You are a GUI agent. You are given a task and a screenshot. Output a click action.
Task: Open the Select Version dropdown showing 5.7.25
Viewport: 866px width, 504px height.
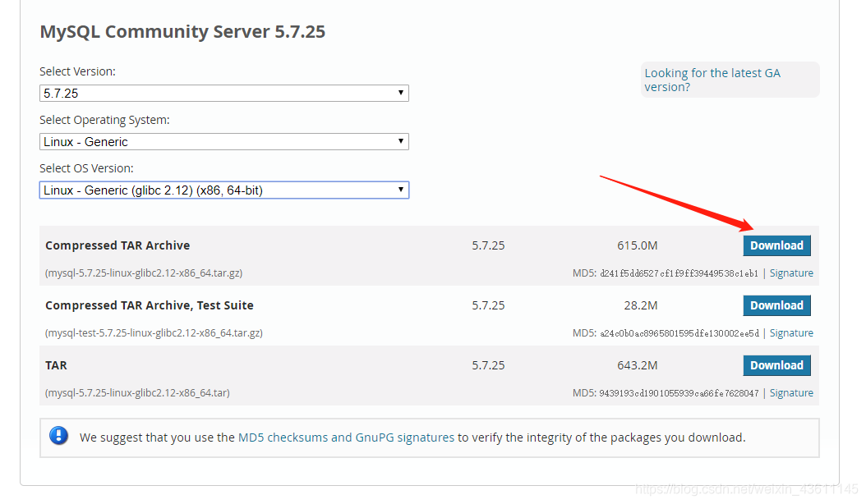coord(223,94)
